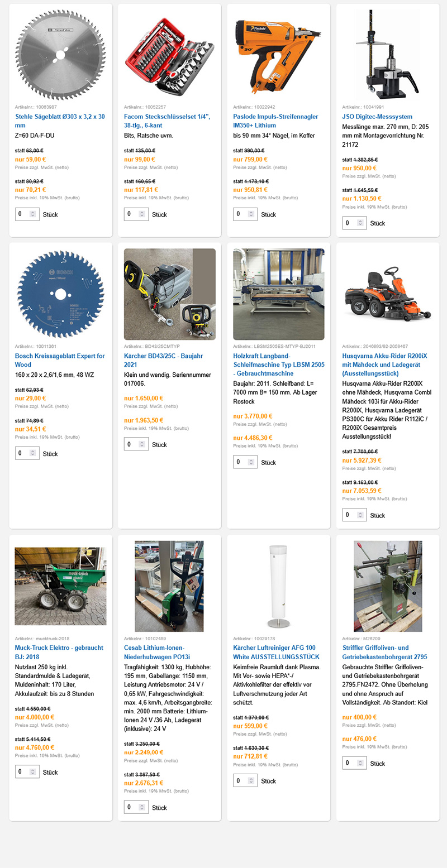Open the blue Bosch saw blade image

tap(60, 294)
